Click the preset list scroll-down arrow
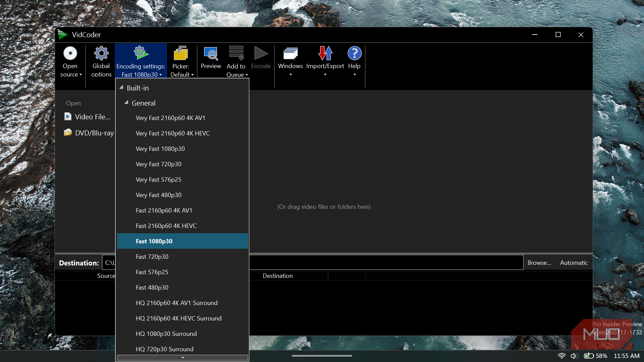 tap(182, 358)
